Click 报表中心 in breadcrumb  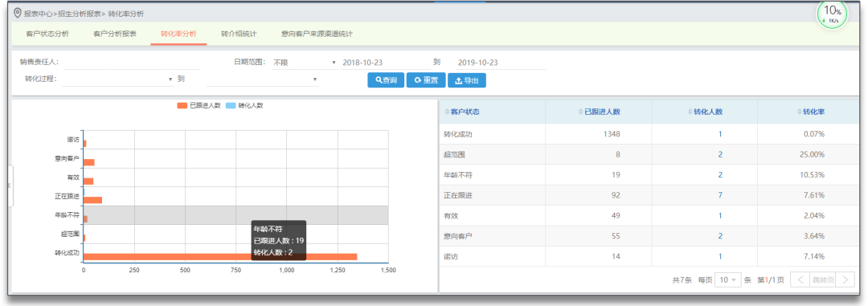[38, 14]
